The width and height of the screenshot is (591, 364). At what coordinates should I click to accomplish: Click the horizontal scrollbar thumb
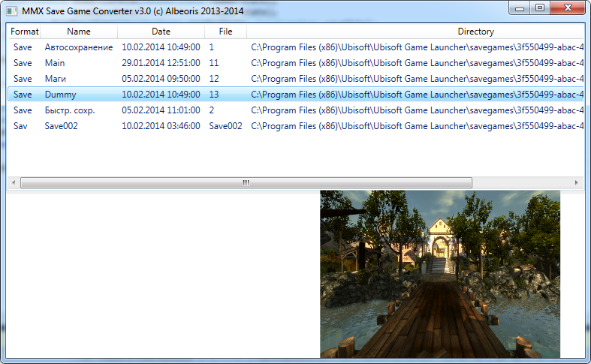(246, 183)
